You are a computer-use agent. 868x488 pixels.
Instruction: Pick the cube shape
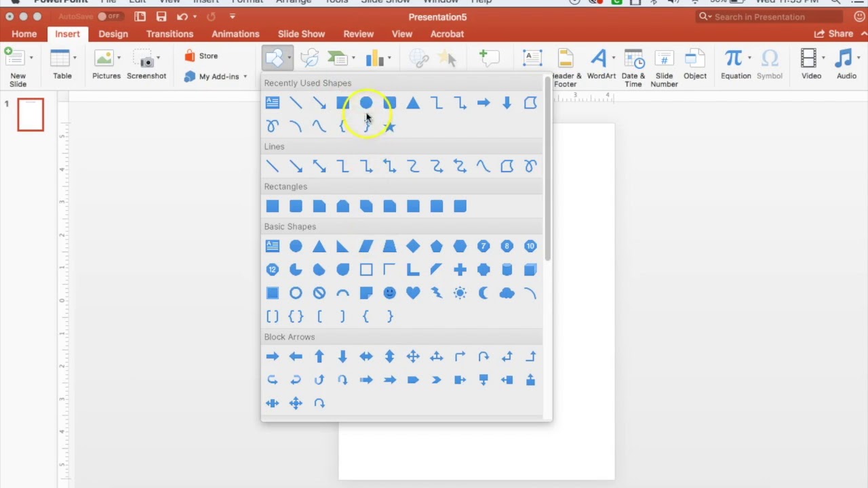coord(530,270)
